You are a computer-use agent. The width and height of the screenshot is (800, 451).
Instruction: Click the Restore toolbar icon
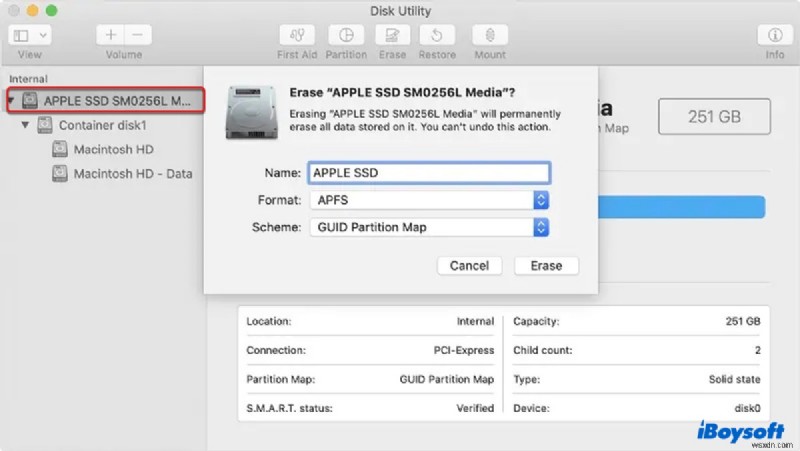pos(437,35)
